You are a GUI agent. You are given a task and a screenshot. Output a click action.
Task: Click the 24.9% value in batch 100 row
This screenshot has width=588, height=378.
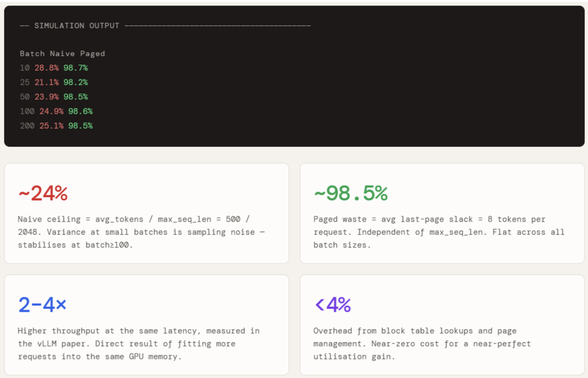(x=51, y=111)
